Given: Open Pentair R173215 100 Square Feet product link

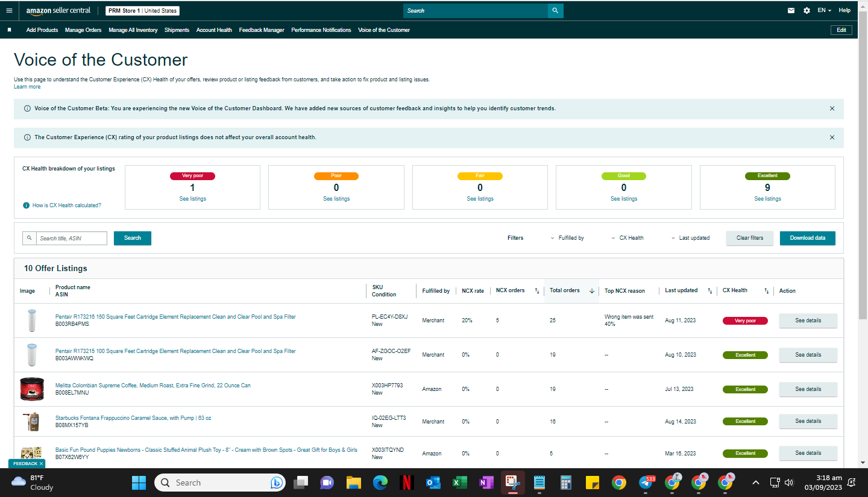Looking at the screenshot, I should click(175, 351).
